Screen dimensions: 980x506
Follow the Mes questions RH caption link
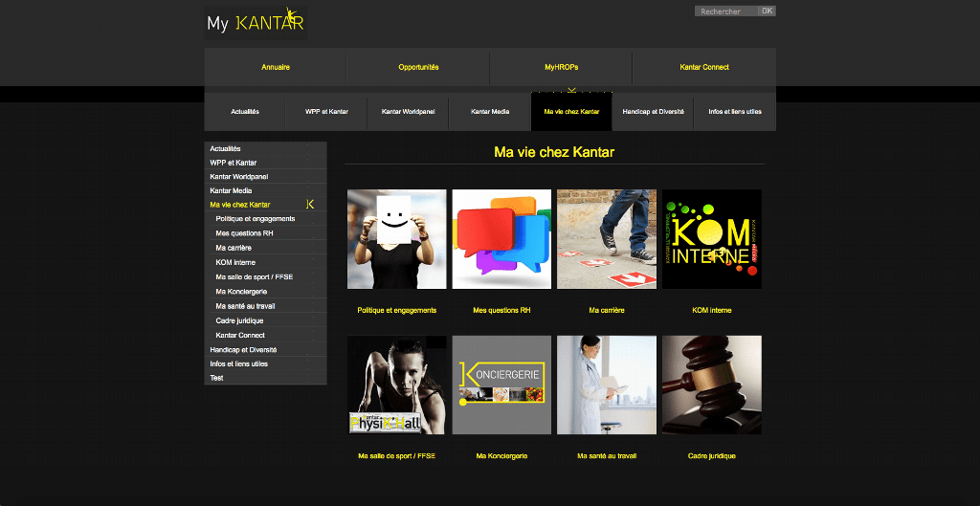(501, 311)
